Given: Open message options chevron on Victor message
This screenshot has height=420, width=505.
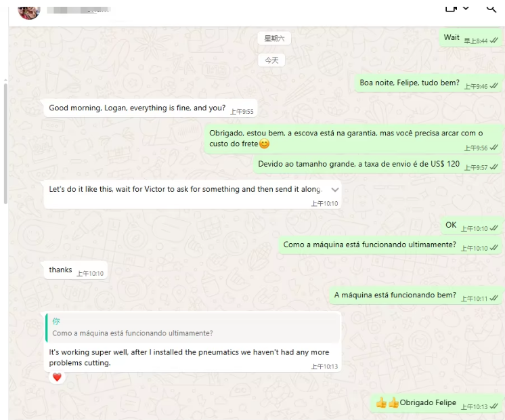Looking at the screenshot, I should click(335, 190).
